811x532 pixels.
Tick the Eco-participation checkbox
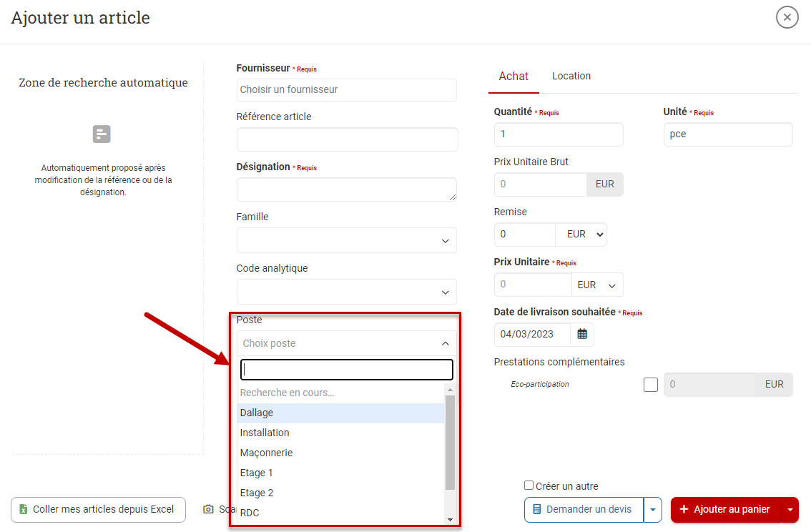[651, 385]
